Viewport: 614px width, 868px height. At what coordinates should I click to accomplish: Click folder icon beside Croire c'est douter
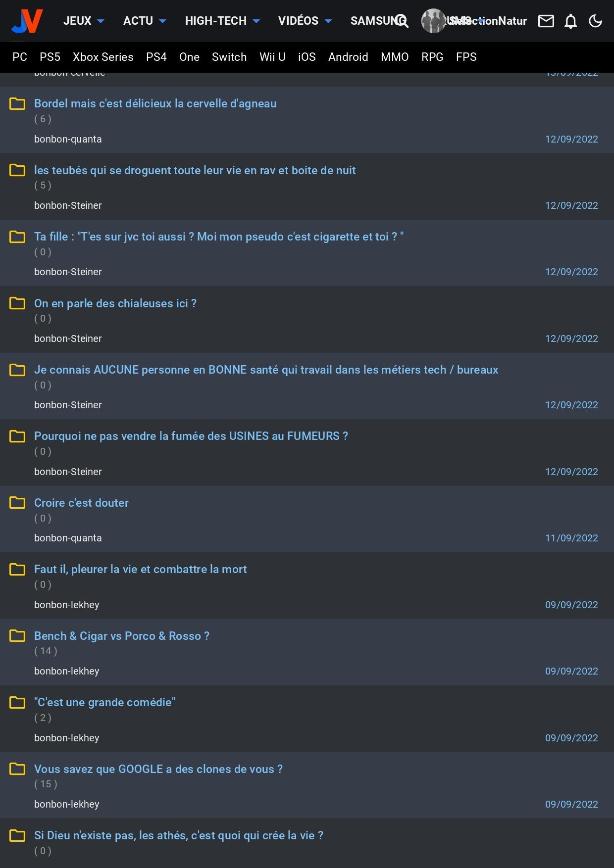click(x=17, y=502)
